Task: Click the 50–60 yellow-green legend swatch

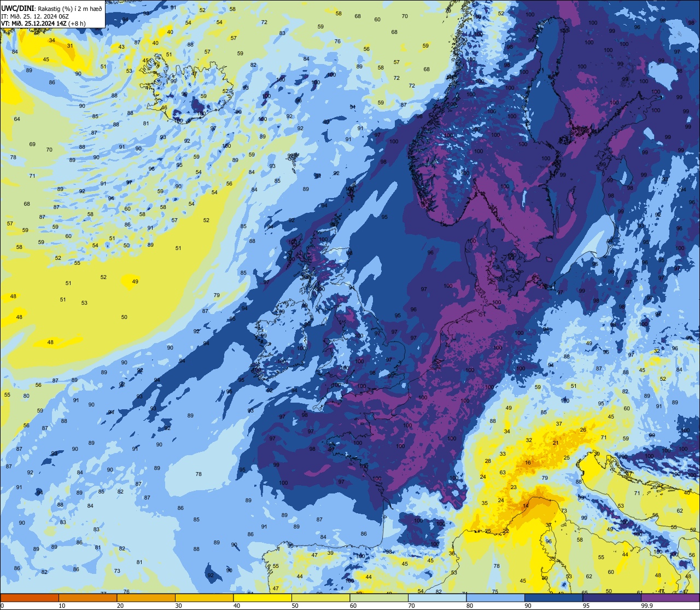Action: (x=320, y=597)
